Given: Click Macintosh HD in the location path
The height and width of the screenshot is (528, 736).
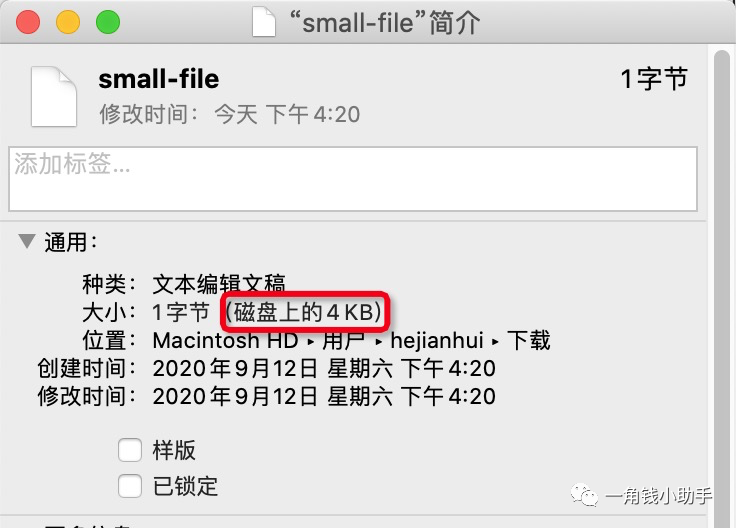Looking at the screenshot, I should click(x=225, y=340).
